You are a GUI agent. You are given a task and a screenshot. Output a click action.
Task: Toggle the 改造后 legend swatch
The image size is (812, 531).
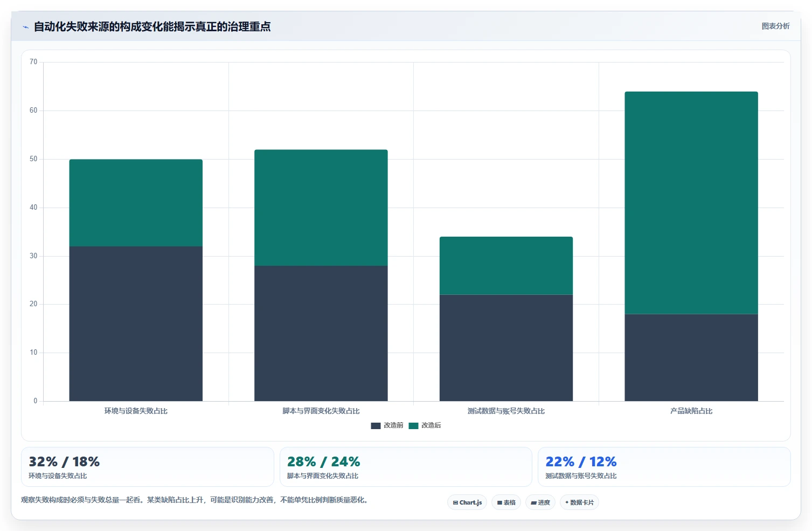coord(413,426)
